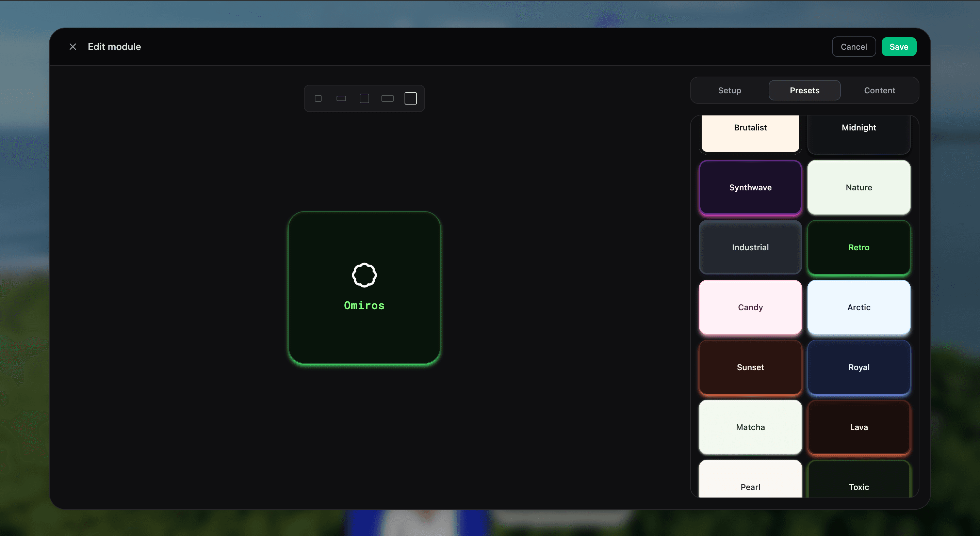Viewport: 980px width, 536px height.
Task: Switch to the Presets tab
Action: 804,90
